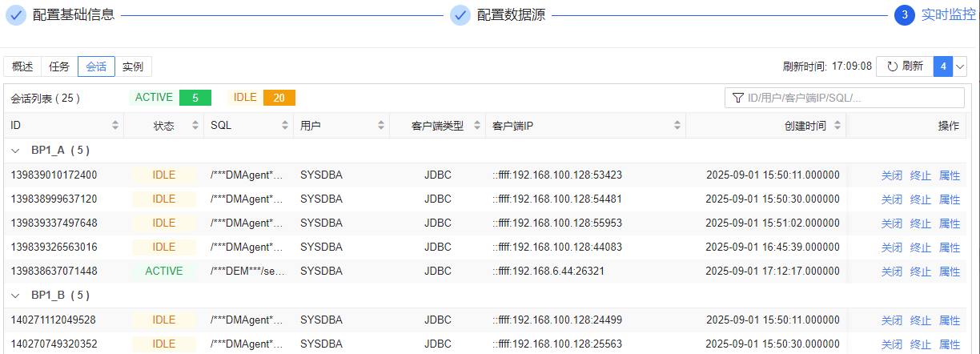
Task: View properties of session 140270749320352
Action: [x=950, y=344]
